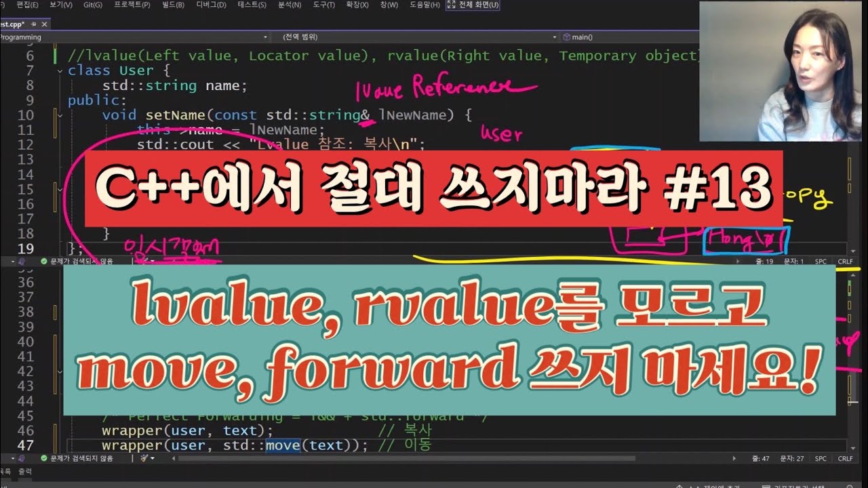Click line number 47 in the gutter

[x=26, y=445]
